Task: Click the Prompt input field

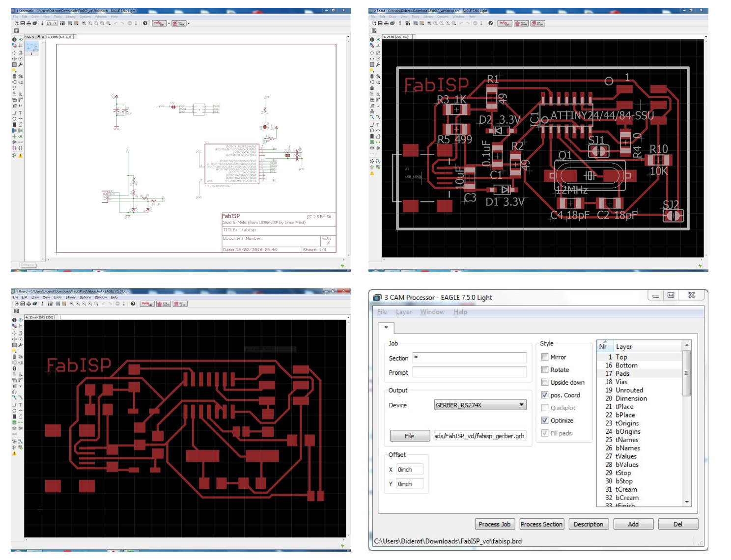Action: [x=469, y=372]
